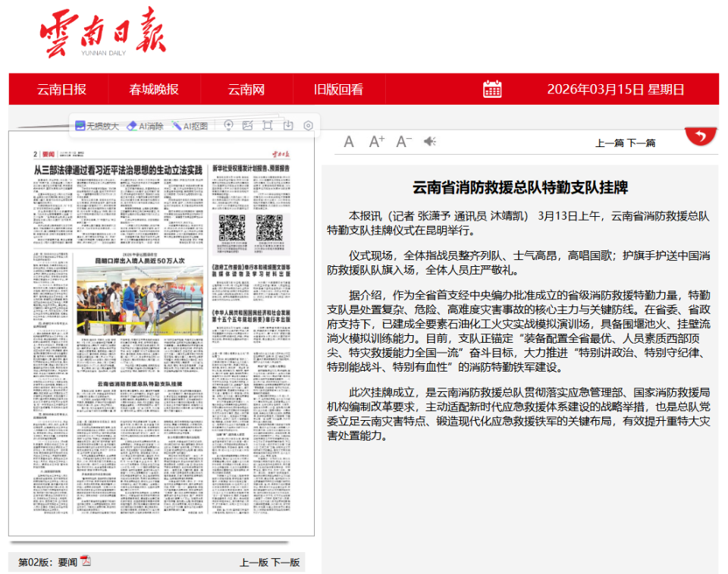This screenshot has height=574, width=728.
Task: Select the crop tool icon
Action: pos(266,125)
